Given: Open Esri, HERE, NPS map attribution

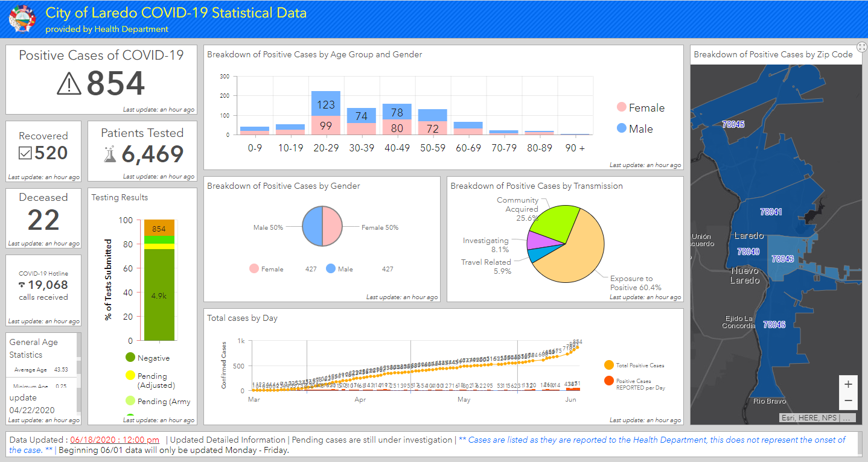Looking at the screenshot, I should pyautogui.click(x=816, y=417).
